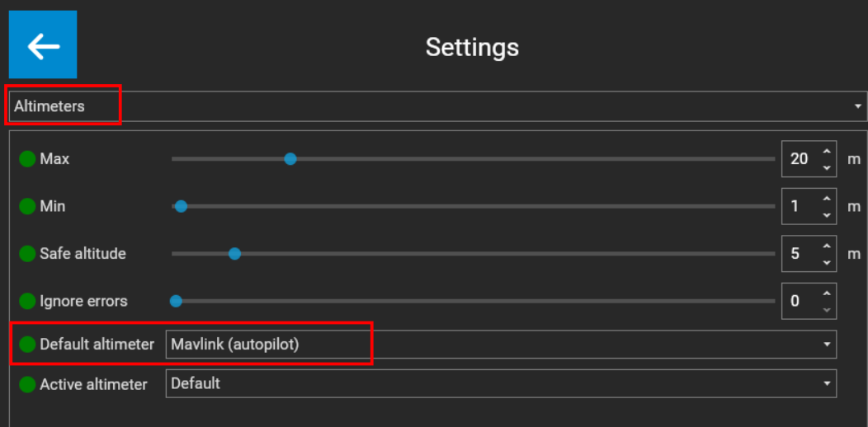Click green indicator next to Ignore errors
This screenshot has width=868, height=427.
(27, 302)
